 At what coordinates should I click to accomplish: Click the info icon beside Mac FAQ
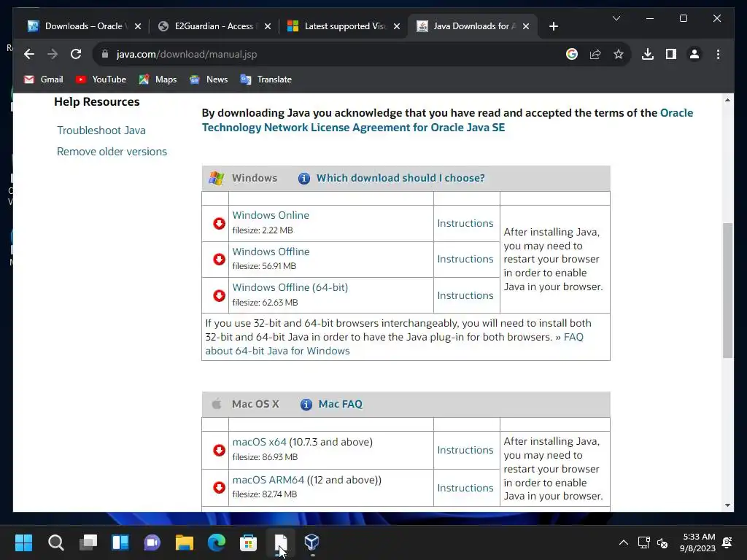point(306,404)
